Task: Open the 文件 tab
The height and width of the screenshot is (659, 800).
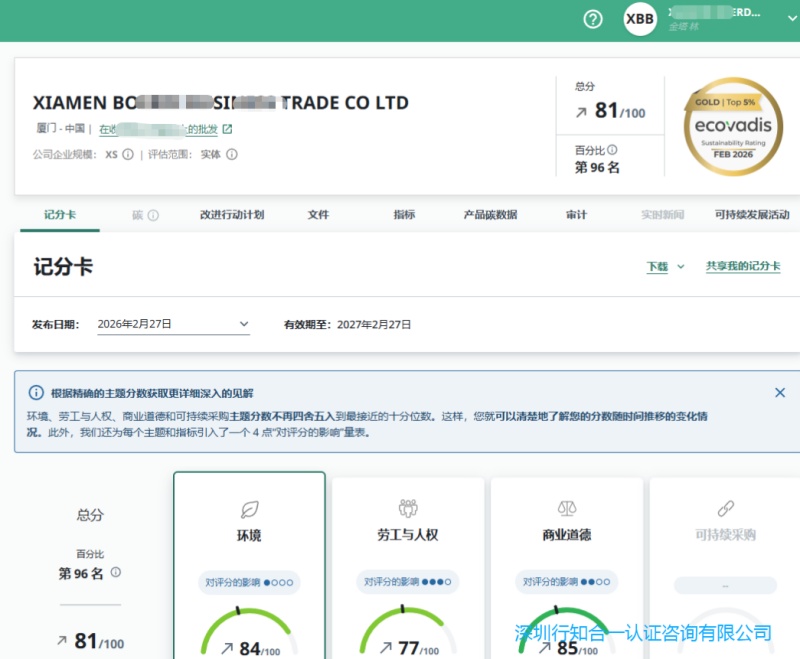Action: tap(318, 215)
